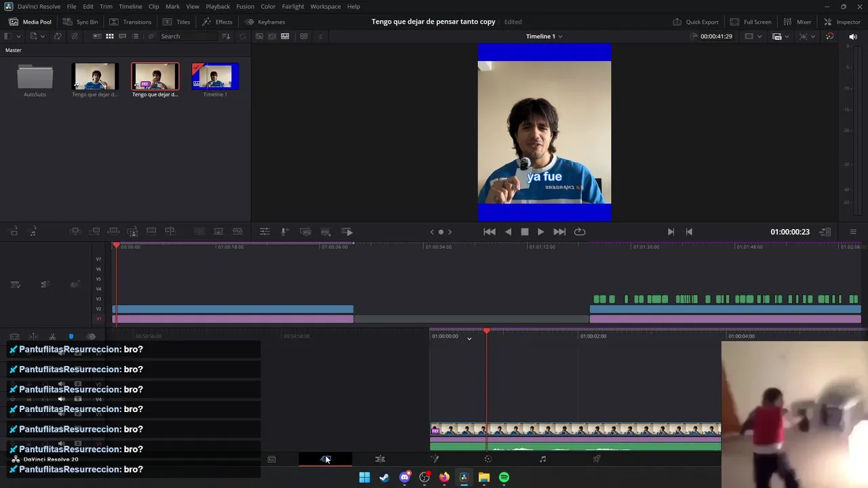Click the Smart Insert icon

(x=76, y=232)
